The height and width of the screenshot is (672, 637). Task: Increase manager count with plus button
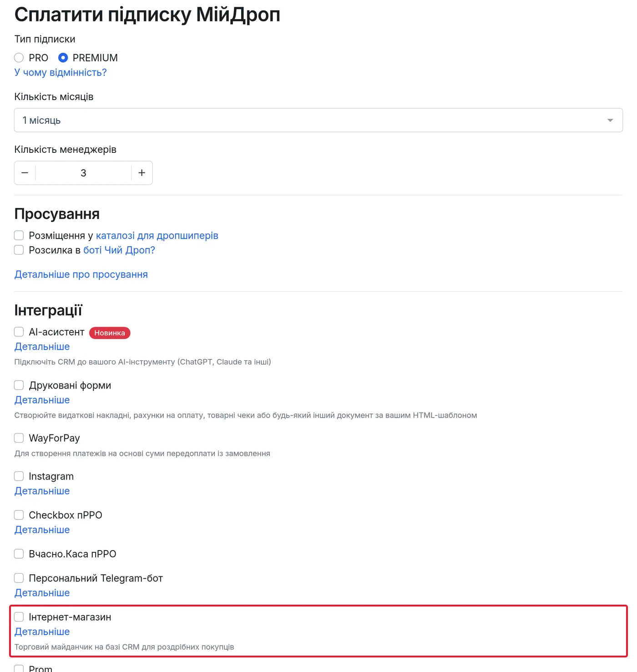[142, 173]
